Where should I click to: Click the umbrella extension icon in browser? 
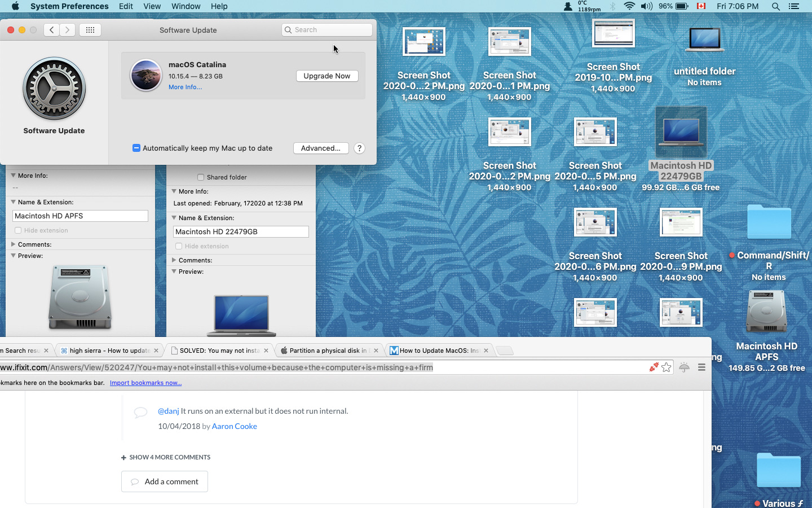pyautogui.click(x=684, y=367)
